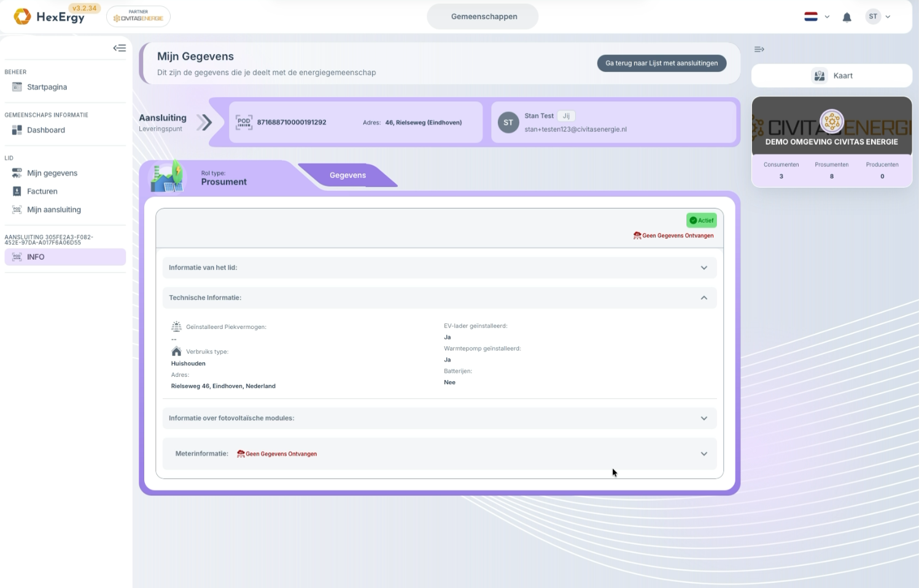The image size is (919, 588).
Task: Click Ga terug naar Lijst met aansluitingen
Action: 662,63
